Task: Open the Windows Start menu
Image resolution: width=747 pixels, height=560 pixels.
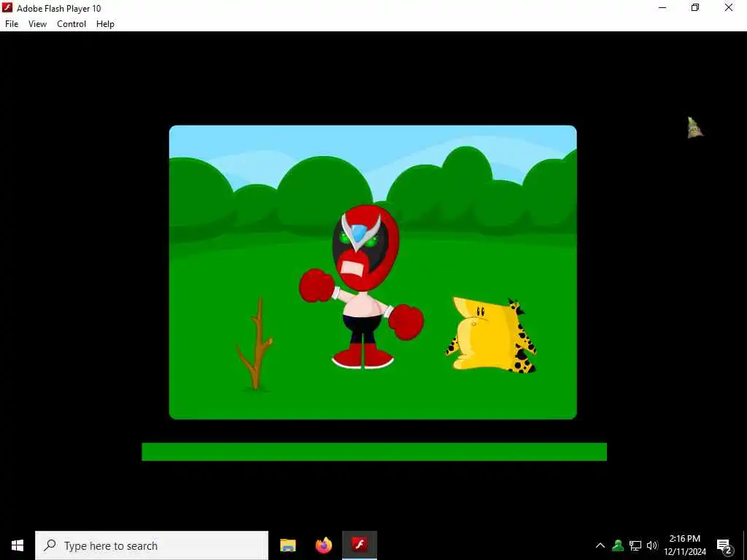Action: coord(18,545)
